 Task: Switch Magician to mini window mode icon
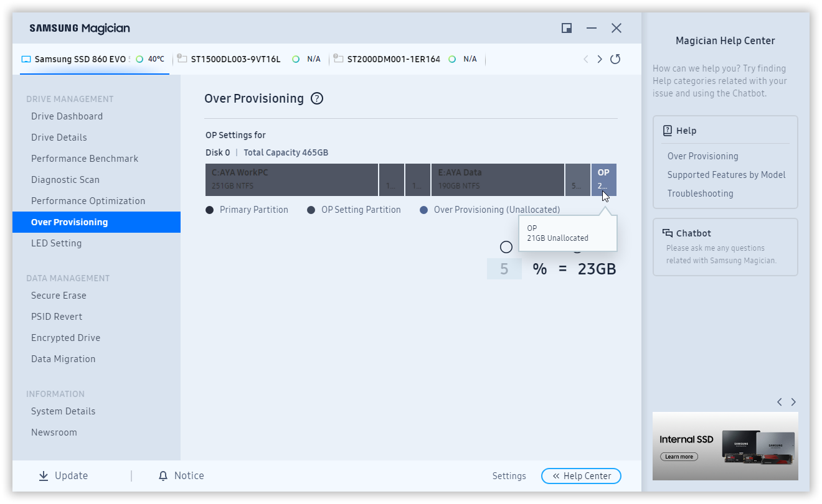(x=567, y=28)
